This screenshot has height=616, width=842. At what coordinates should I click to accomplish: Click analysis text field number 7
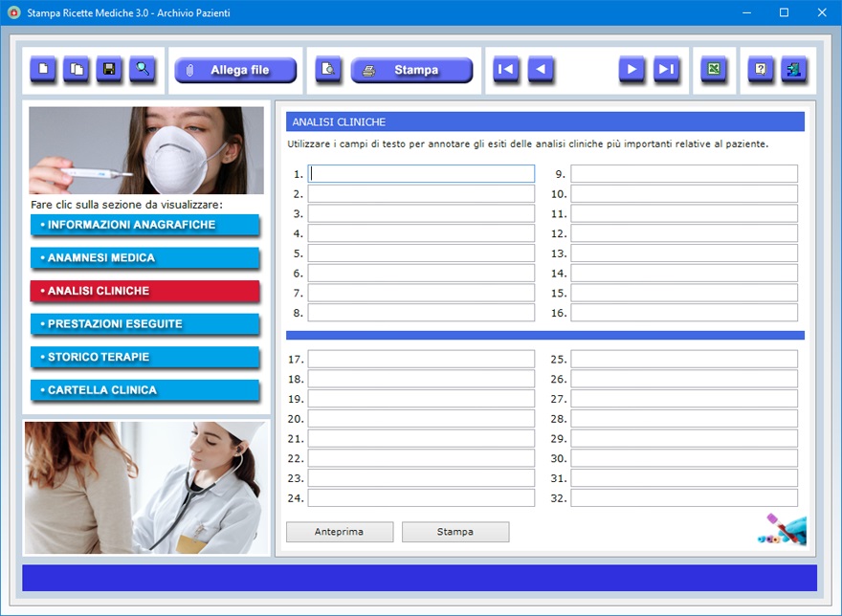[421, 294]
